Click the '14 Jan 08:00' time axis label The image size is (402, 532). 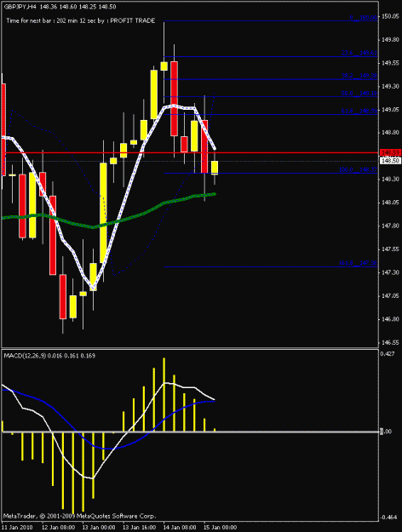pyautogui.click(x=180, y=527)
